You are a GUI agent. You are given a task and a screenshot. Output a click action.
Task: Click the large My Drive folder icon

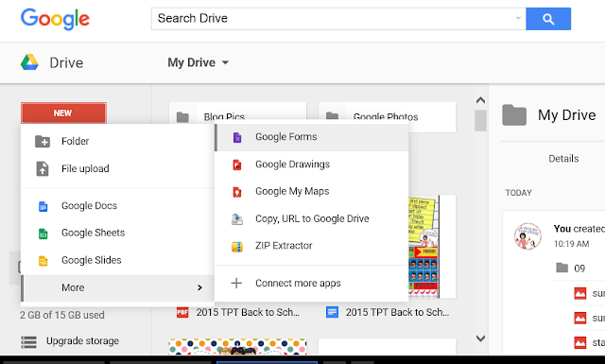coord(514,115)
